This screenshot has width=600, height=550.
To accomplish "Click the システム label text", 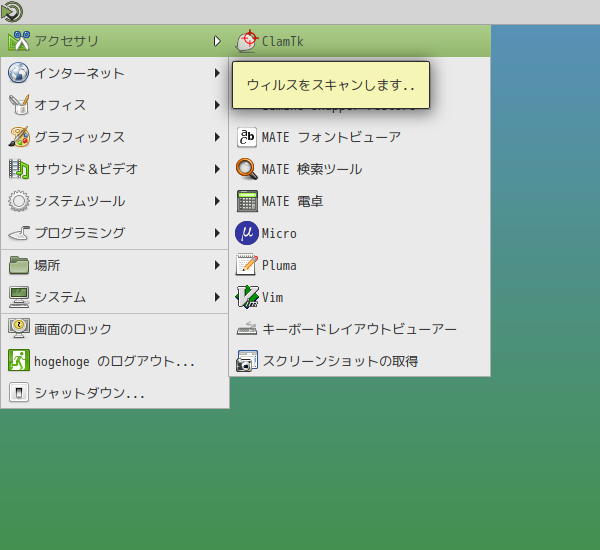I will point(60,297).
